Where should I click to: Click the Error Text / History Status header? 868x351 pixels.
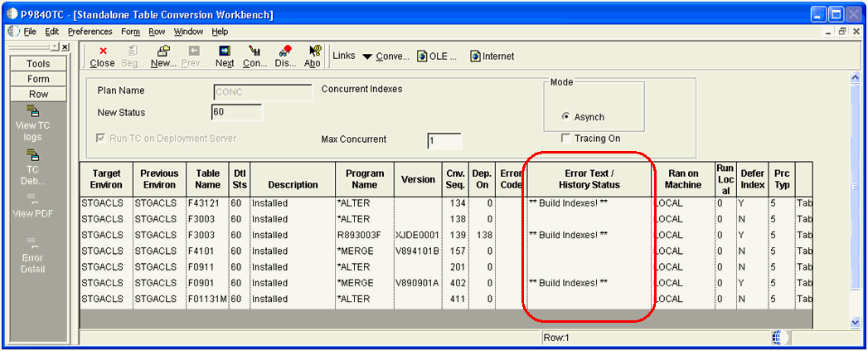pos(589,179)
